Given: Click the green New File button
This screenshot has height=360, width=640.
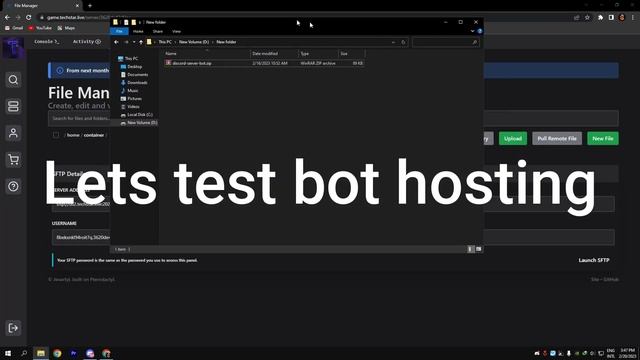Looking at the screenshot, I should point(603,138).
